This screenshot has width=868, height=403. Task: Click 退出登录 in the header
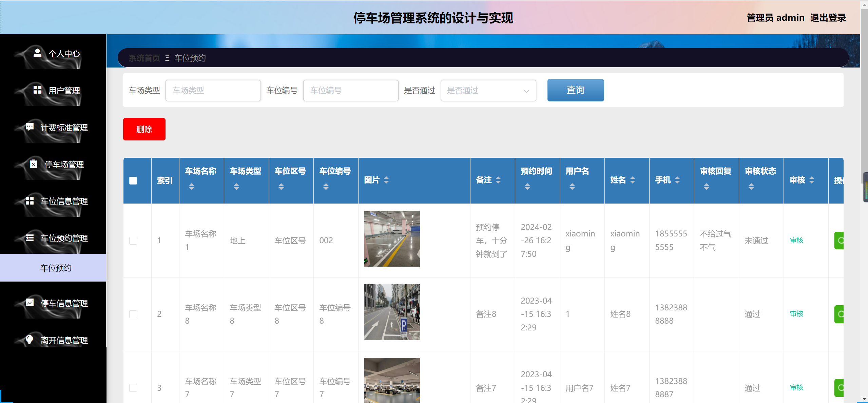828,18
